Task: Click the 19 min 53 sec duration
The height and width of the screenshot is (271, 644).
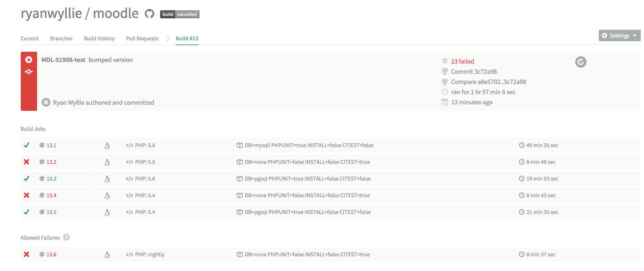Action: (542, 178)
